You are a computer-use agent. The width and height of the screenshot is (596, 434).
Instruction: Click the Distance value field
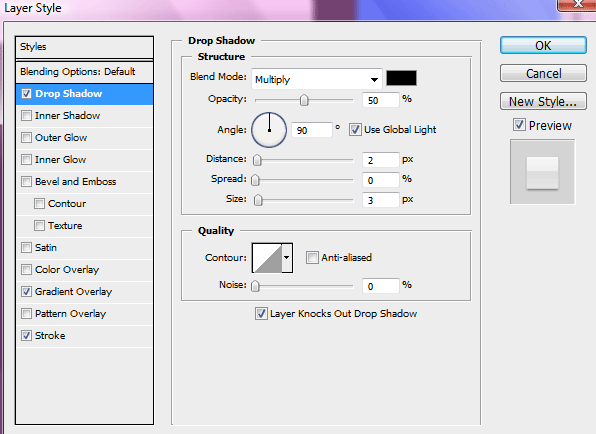(x=380, y=160)
